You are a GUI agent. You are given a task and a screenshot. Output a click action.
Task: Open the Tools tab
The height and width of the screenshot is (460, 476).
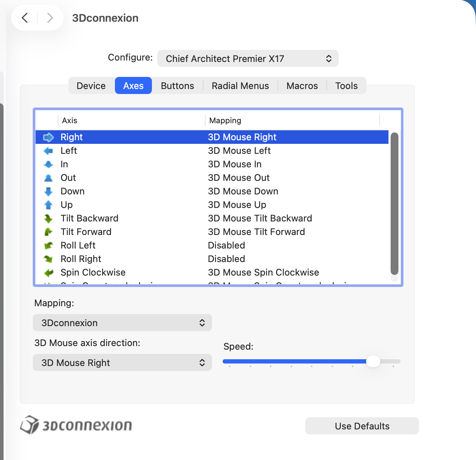(x=347, y=85)
